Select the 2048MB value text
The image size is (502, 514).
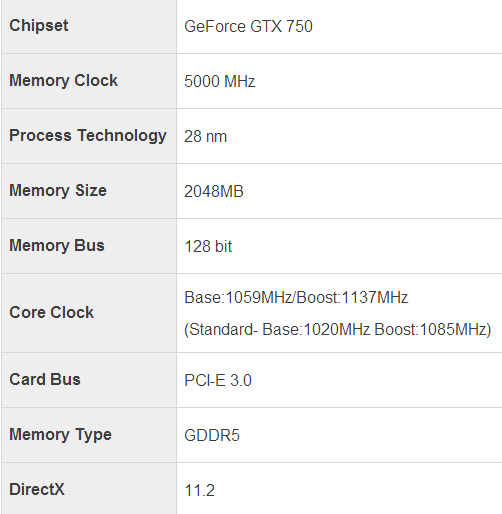(214, 191)
